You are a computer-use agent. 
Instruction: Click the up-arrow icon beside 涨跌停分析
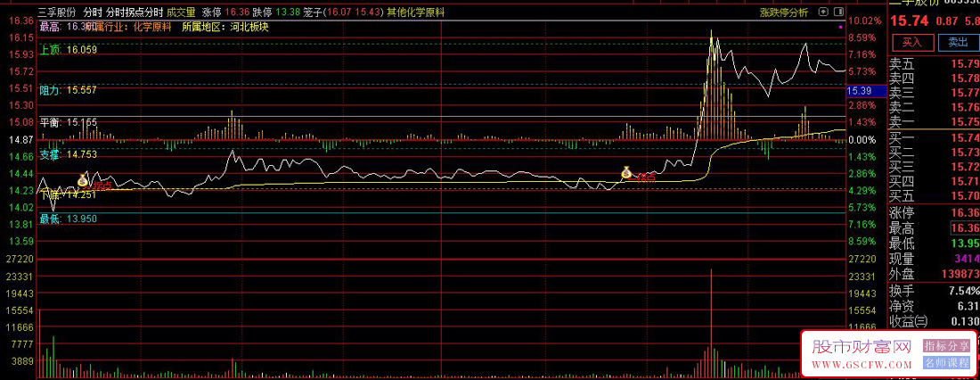point(824,12)
